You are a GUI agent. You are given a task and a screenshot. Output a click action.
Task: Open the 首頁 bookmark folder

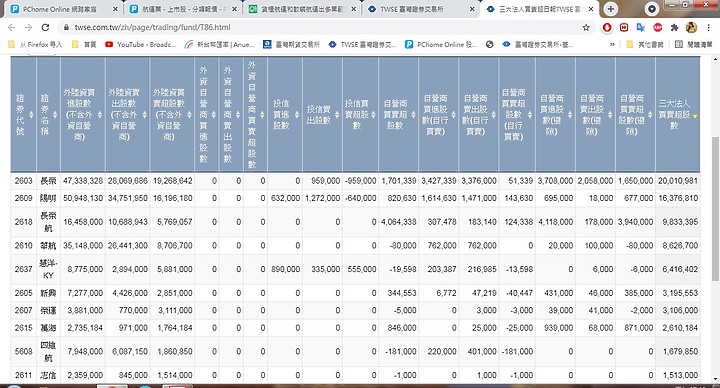click(84, 45)
